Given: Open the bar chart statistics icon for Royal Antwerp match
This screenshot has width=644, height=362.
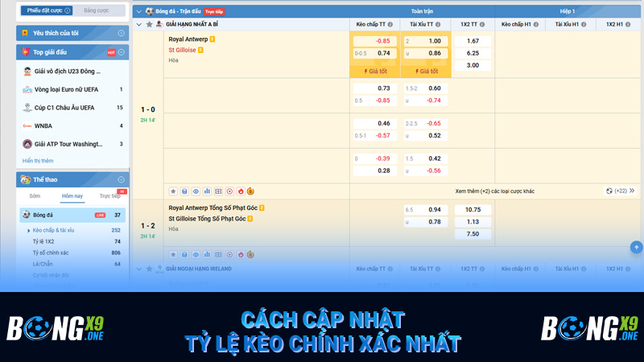Looking at the screenshot, I should point(207,191).
